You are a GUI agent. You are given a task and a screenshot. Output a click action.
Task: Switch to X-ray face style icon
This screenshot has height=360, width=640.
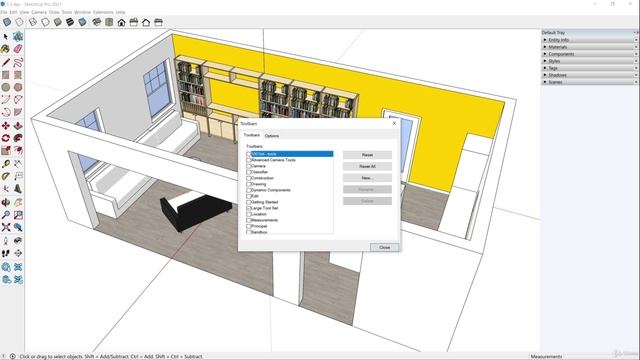tap(7, 22)
